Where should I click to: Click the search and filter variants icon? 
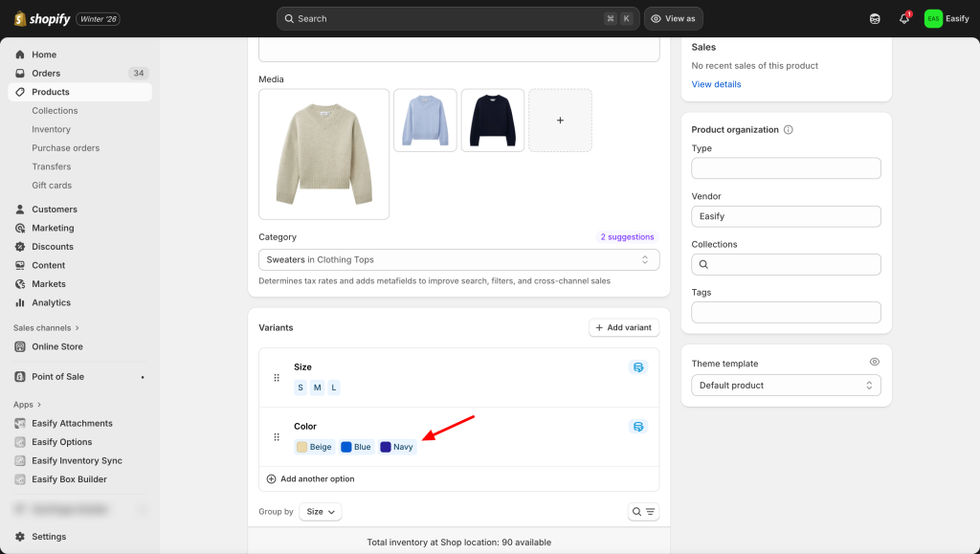click(643, 512)
